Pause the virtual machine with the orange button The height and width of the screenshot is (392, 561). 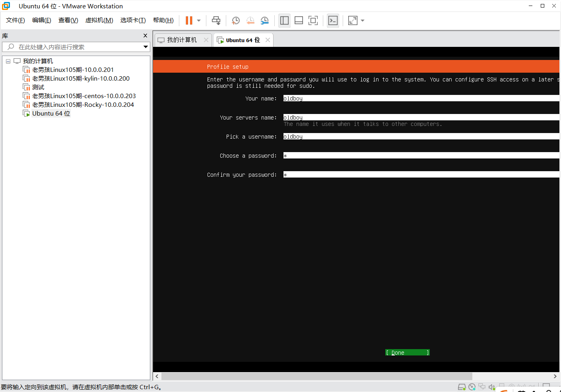[189, 21]
